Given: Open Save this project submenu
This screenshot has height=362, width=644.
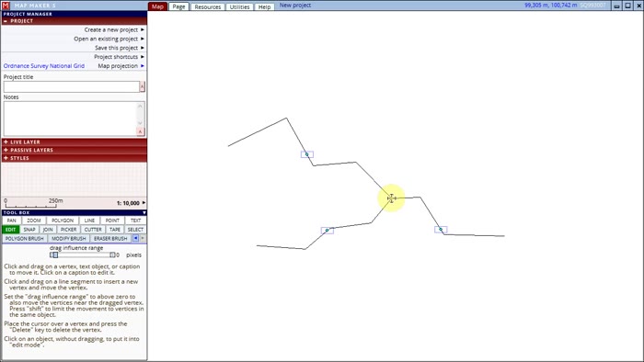Looking at the screenshot, I should pyautogui.click(x=120, y=48).
